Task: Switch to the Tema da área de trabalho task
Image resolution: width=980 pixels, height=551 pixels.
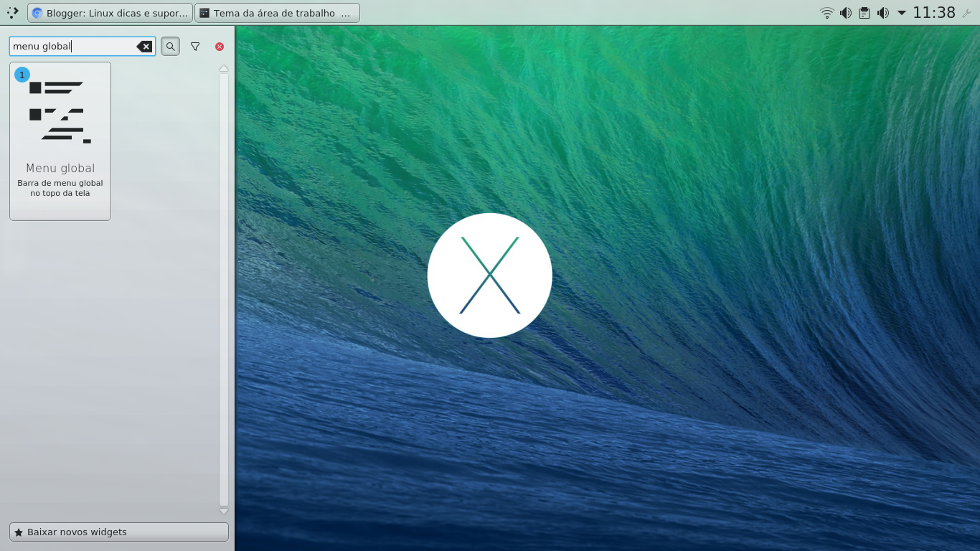Action: 276,12
